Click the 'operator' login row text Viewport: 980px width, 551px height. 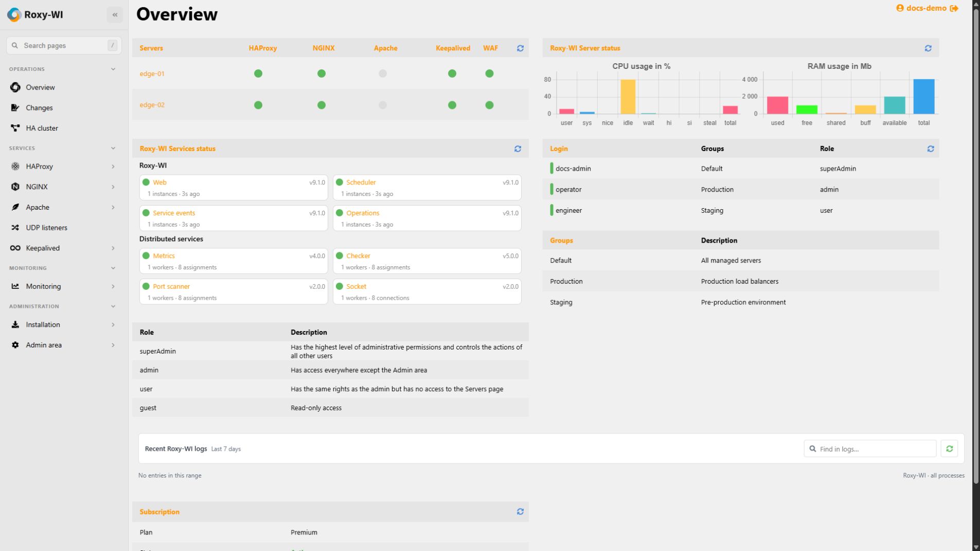(568, 189)
